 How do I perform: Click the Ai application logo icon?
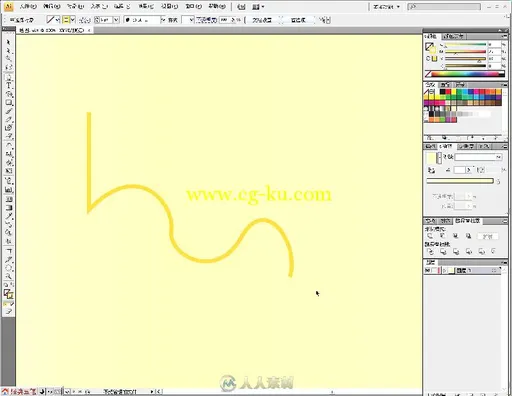pyautogui.click(x=9, y=6)
